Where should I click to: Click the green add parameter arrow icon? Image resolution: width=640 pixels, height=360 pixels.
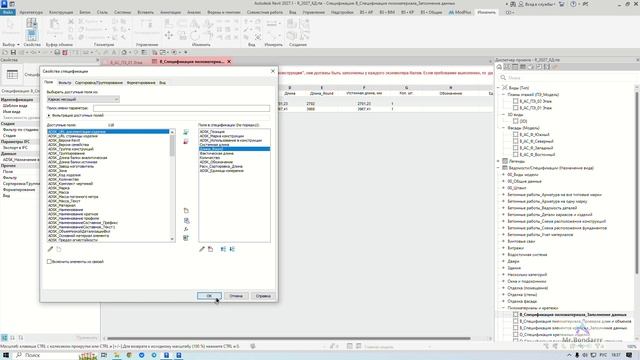click(x=186, y=132)
